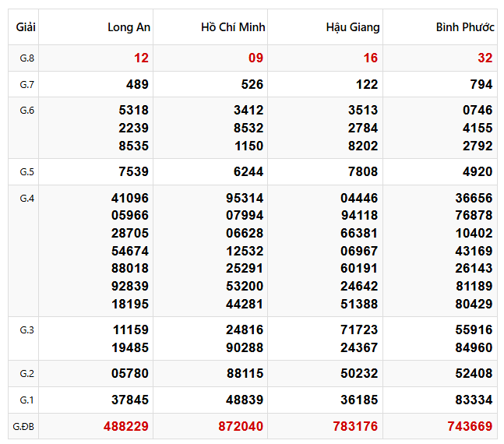Click G.4 number 81189

click(x=474, y=286)
